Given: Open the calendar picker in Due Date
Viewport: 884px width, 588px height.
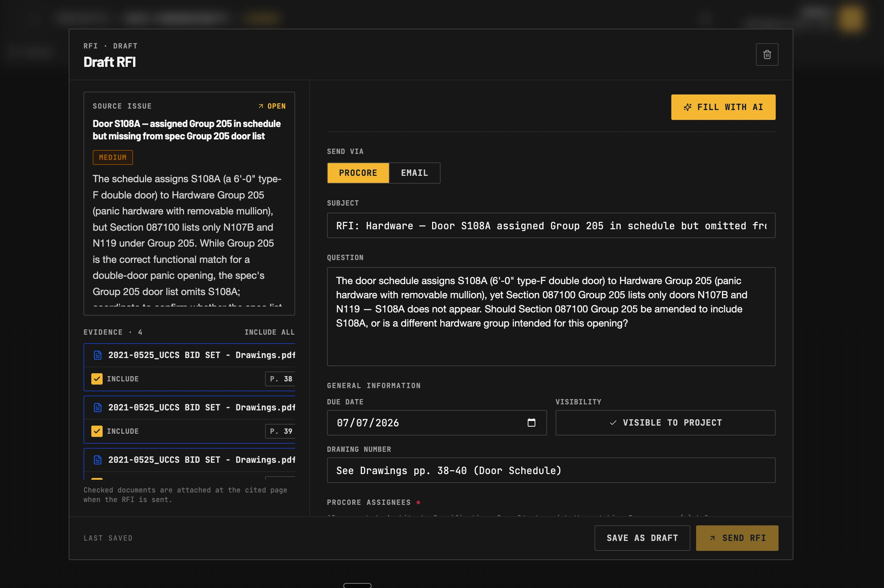Looking at the screenshot, I should 531,423.
